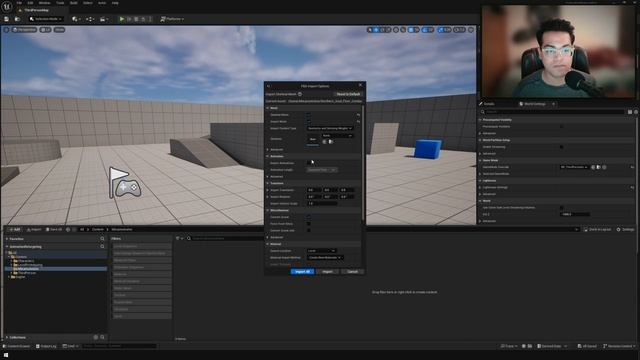This screenshot has width=640, height=360.
Task: Toggle the Convert Scene checkbox
Action: 309,217
